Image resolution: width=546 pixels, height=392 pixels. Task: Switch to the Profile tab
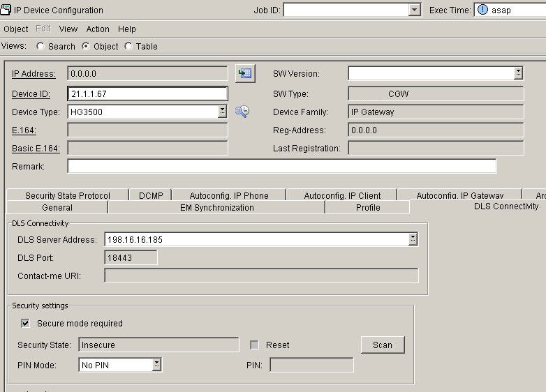[x=368, y=208]
